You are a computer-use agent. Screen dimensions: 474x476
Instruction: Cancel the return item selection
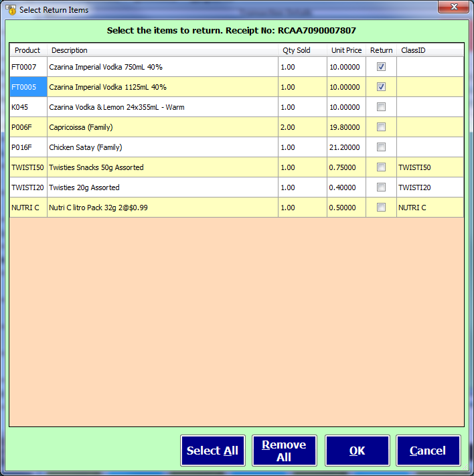(428, 451)
